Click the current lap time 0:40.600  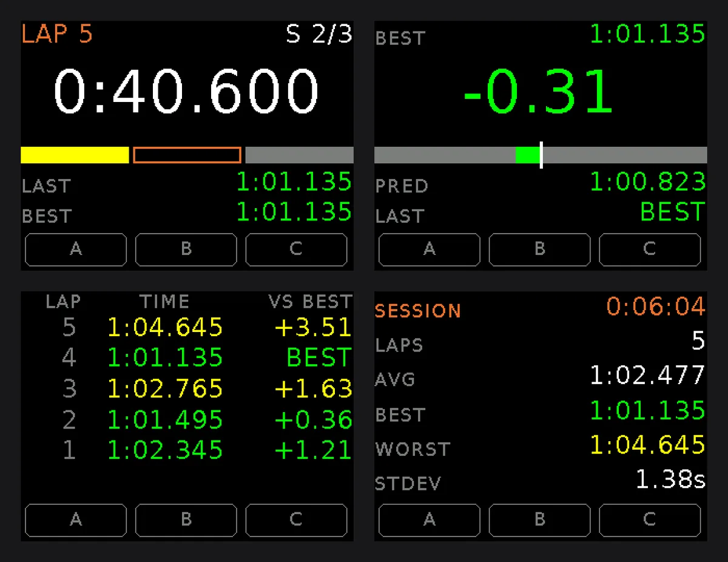tap(186, 92)
